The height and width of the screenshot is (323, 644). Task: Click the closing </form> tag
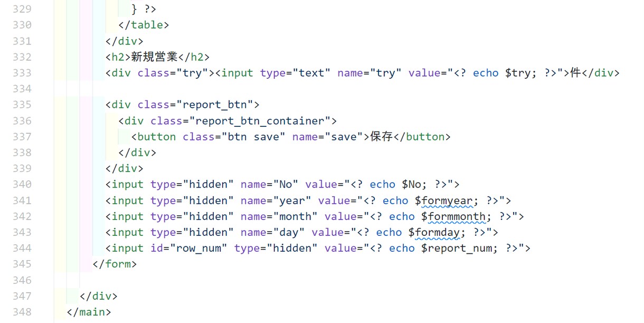[x=115, y=264]
